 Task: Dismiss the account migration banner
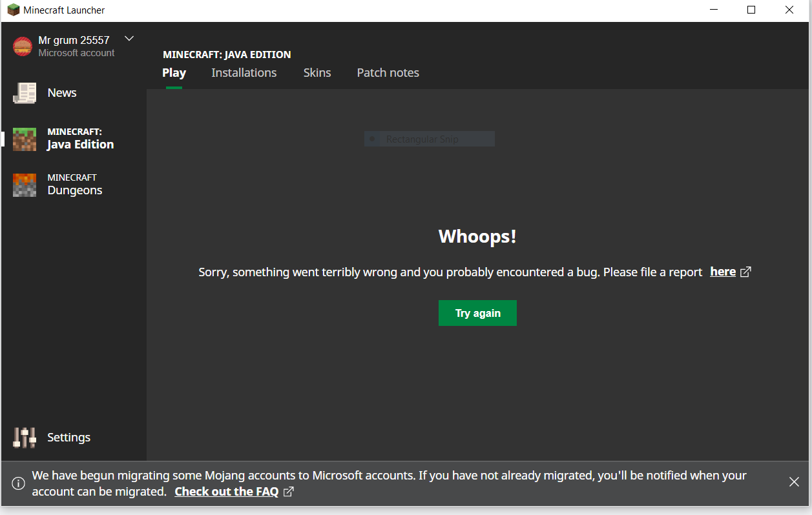[794, 482]
